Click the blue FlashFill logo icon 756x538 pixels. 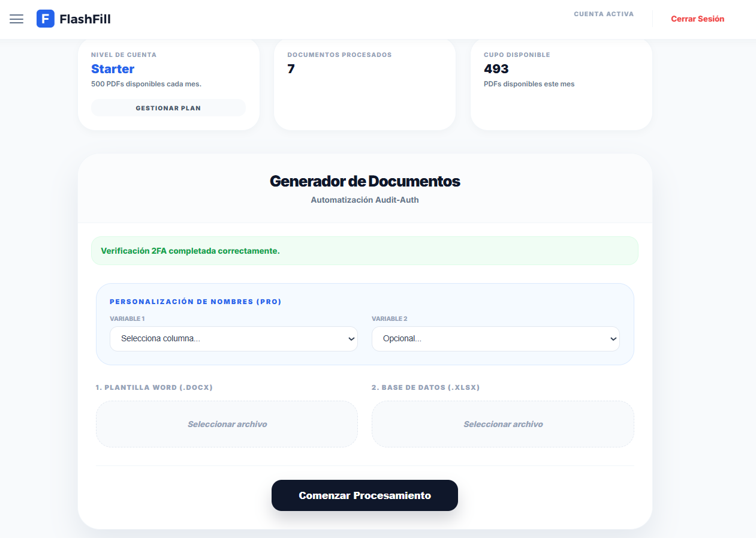pyautogui.click(x=46, y=19)
